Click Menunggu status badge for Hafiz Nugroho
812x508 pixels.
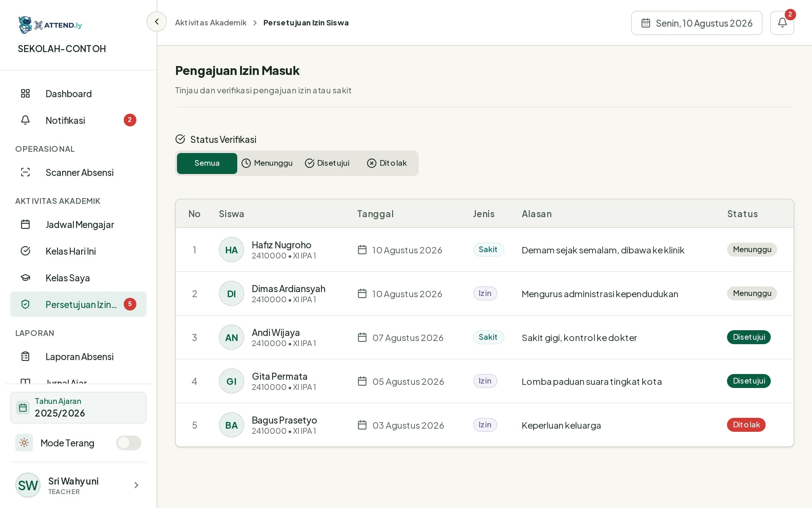click(752, 249)
